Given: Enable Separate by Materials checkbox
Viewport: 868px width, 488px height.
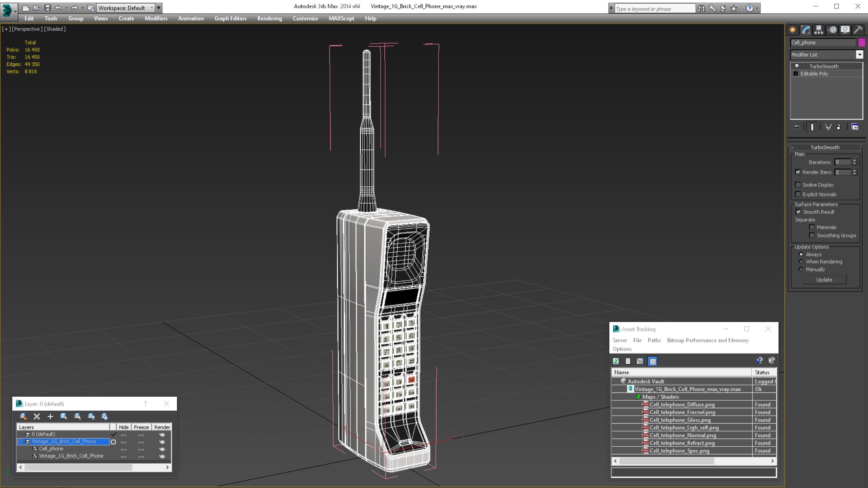Looking at the screenshot, I should [x=812, y=227].
